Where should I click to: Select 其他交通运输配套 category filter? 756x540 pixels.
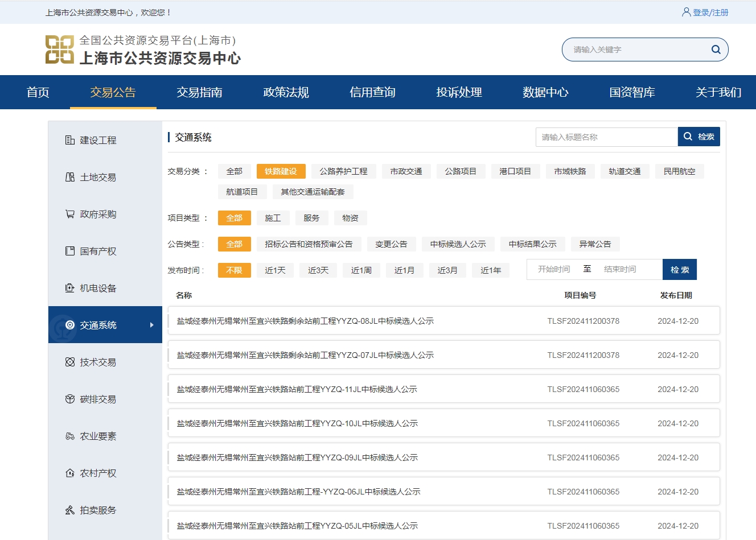click(313, 192)
